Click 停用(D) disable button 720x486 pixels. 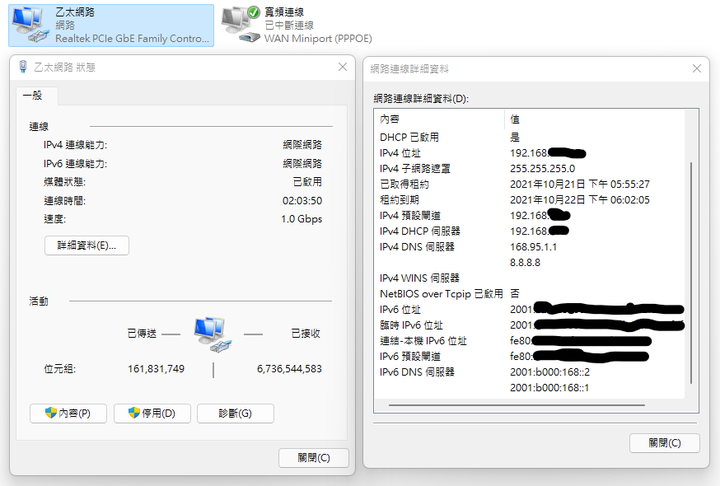click(152, 413)
